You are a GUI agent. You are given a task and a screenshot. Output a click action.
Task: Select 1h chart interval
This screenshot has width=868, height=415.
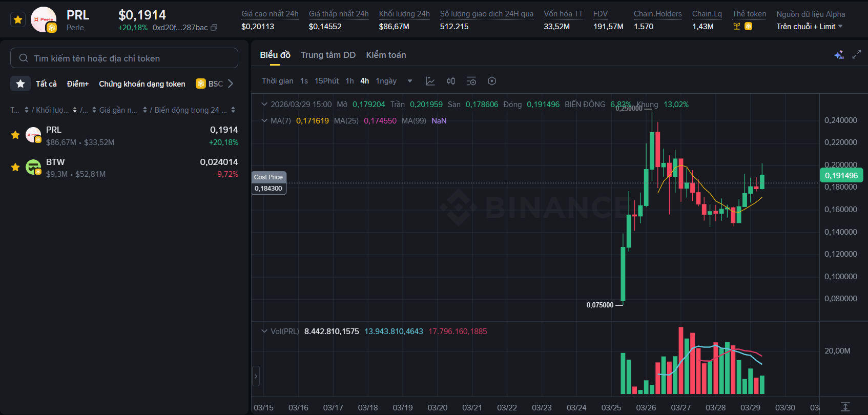tap(349, 81)
